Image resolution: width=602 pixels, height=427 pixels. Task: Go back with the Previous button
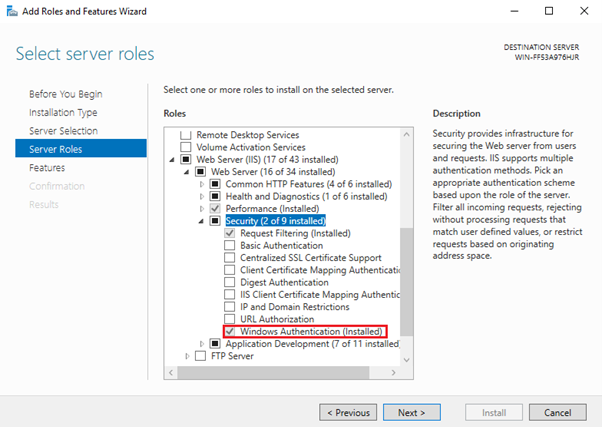pos(352,412)
